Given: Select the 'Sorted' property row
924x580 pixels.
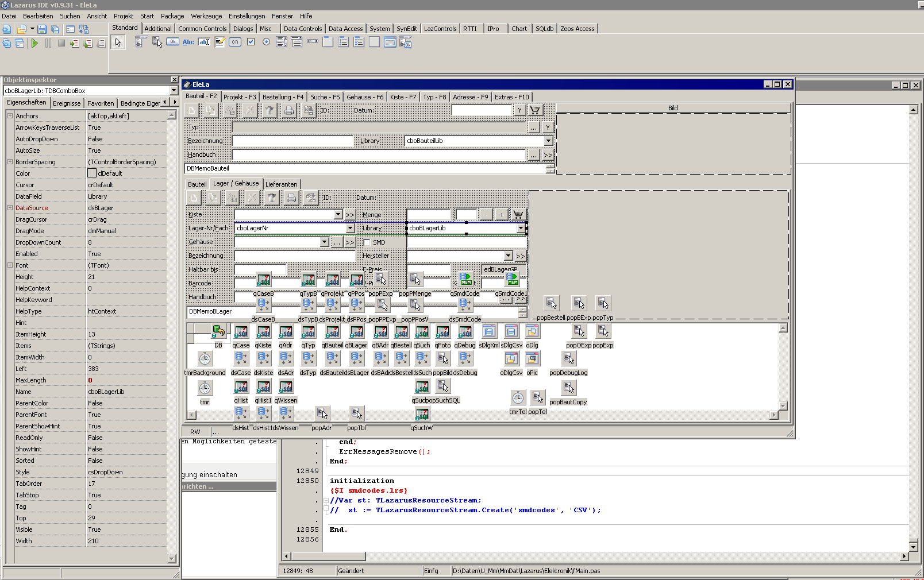Looking at the screenshot, I should tap(90, 461).
